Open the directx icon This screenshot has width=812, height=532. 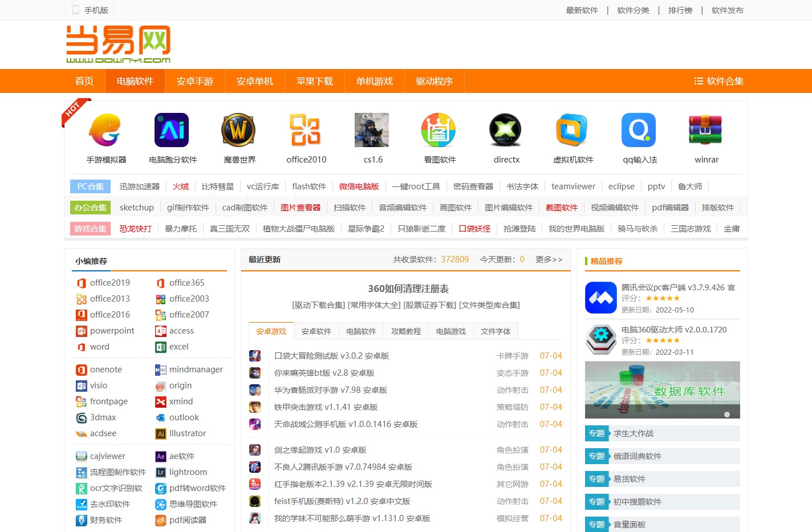(505, 130)
